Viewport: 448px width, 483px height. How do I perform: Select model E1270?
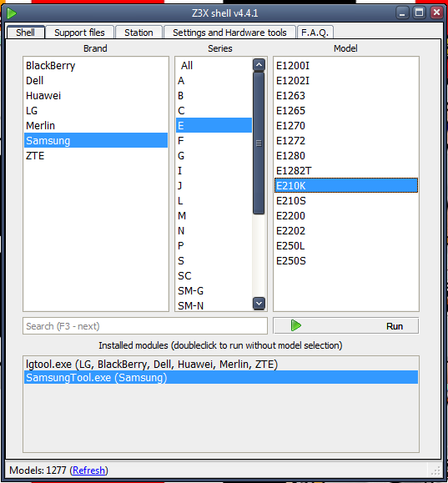346,126
